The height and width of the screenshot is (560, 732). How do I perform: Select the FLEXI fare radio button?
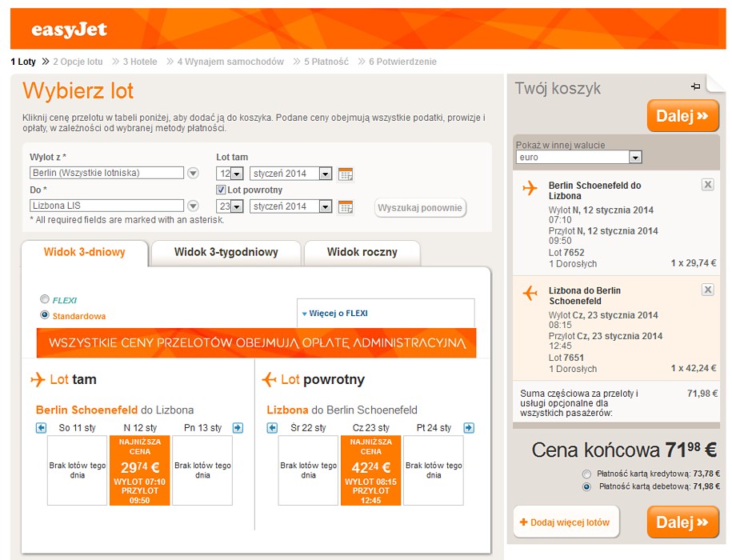[45, 299]
